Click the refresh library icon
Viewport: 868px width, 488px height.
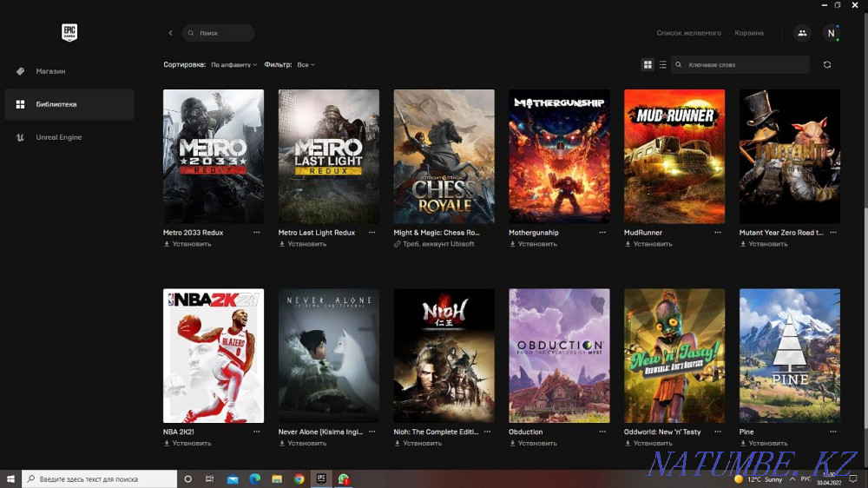tap(826, 64)
